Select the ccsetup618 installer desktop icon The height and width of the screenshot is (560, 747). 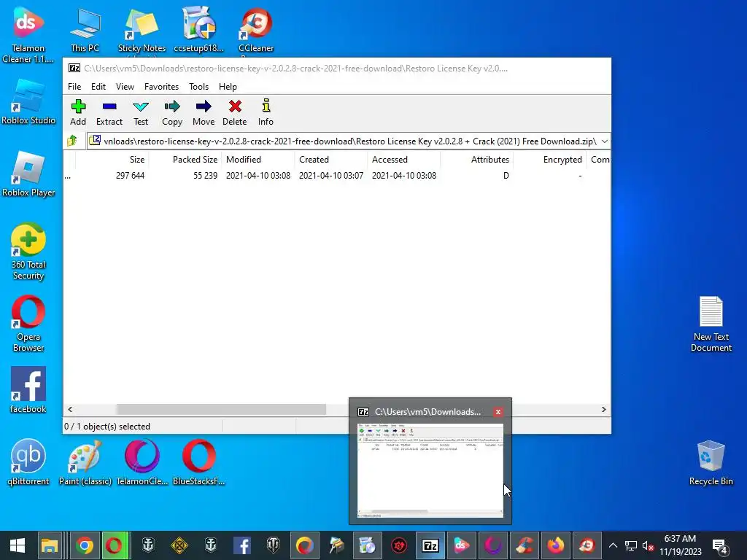click(198, 29)
